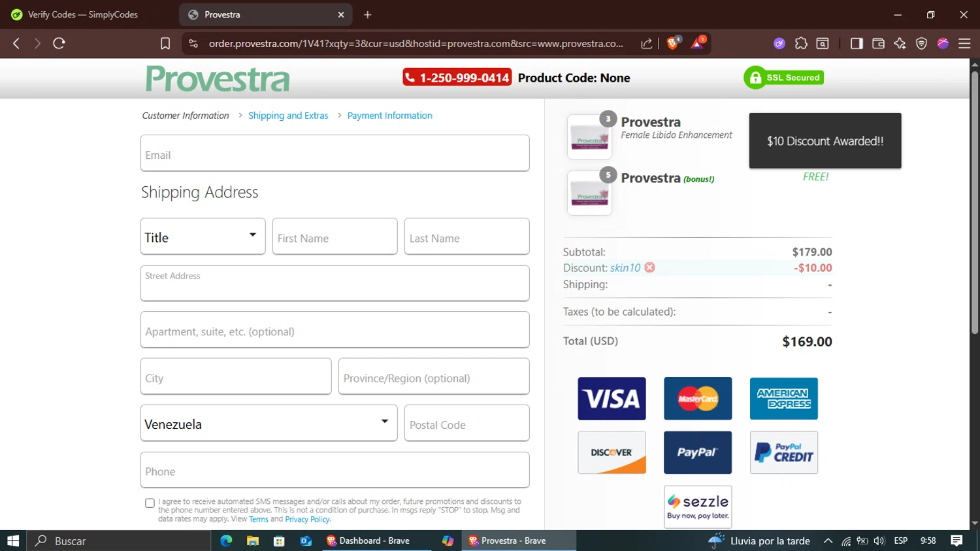
Task: Select the Discover card logo
Action: pyautogui.click(x=612, y=452)
